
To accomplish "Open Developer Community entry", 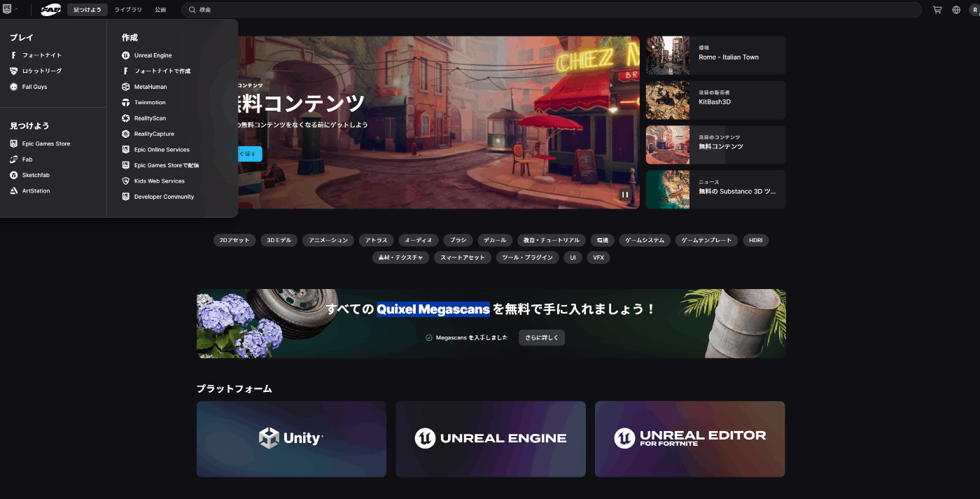I will pos(158,197).
